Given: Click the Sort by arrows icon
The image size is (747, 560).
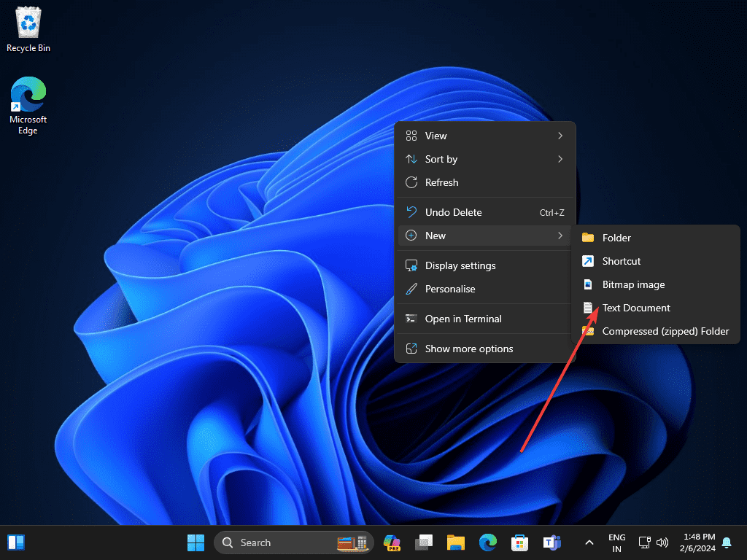Looking at the screenshot, I should pyautogui.click(x=411, y=159).
